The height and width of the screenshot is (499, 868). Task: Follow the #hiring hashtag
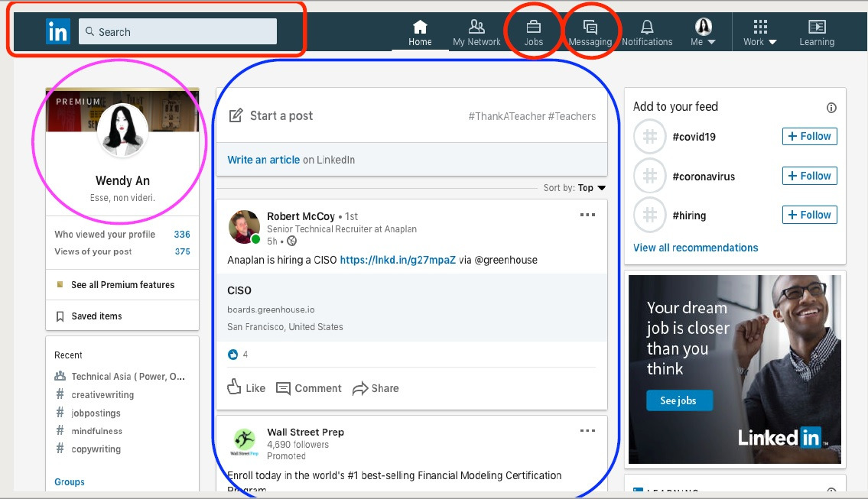(809, 215)
